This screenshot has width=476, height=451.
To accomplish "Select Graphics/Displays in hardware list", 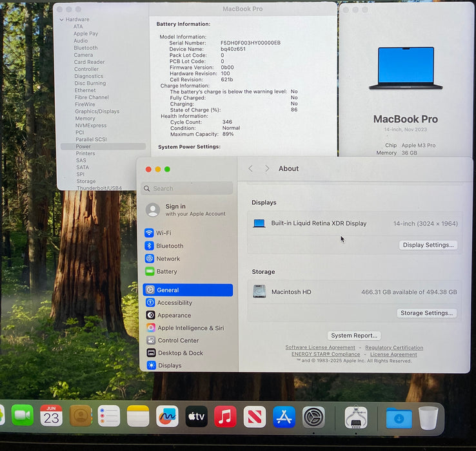I will click(x=97, y=111).
